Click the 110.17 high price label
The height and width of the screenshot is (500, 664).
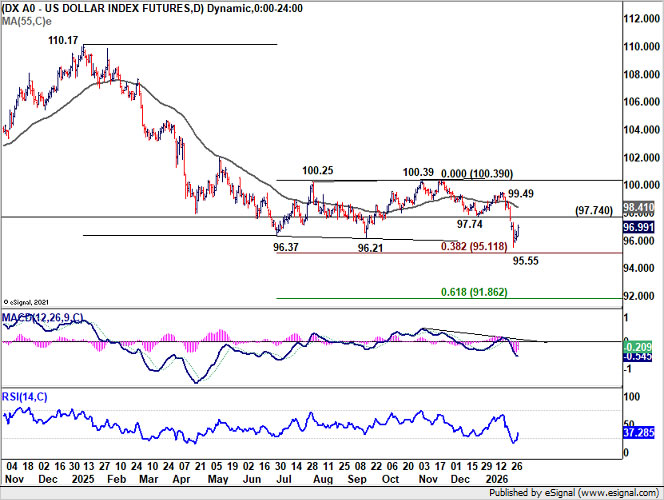point(63,41)
